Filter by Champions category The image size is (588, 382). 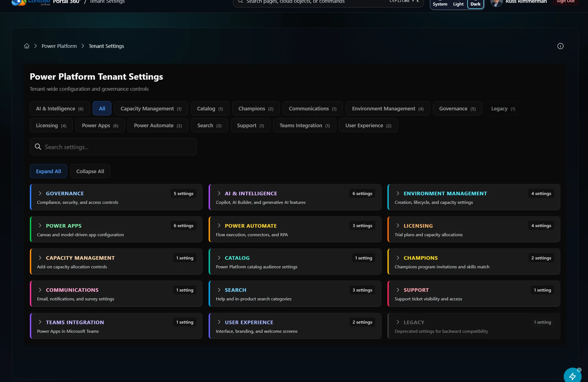point(256,108)
